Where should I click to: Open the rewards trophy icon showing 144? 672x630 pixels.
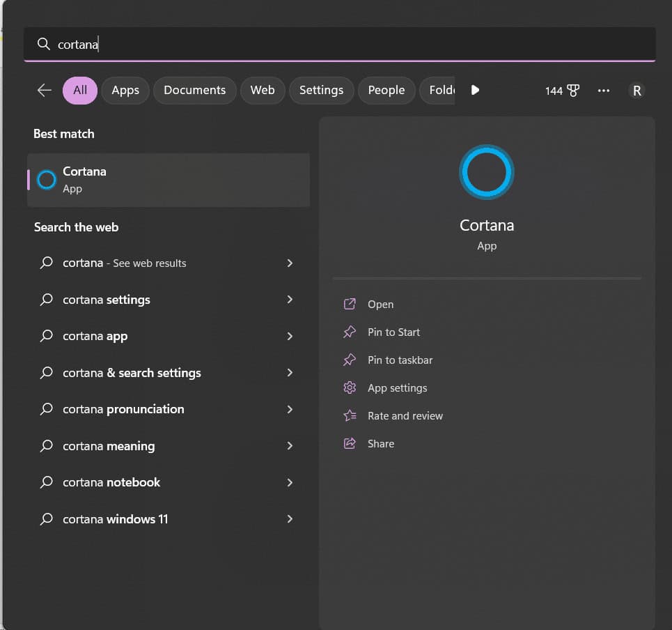pyautogui.click(x=573, y=91)
